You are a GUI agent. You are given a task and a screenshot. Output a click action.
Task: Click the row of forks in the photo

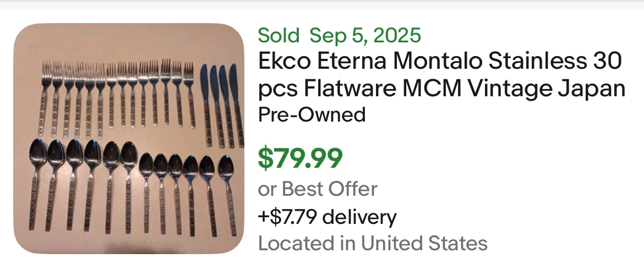[x=118, y=94]
